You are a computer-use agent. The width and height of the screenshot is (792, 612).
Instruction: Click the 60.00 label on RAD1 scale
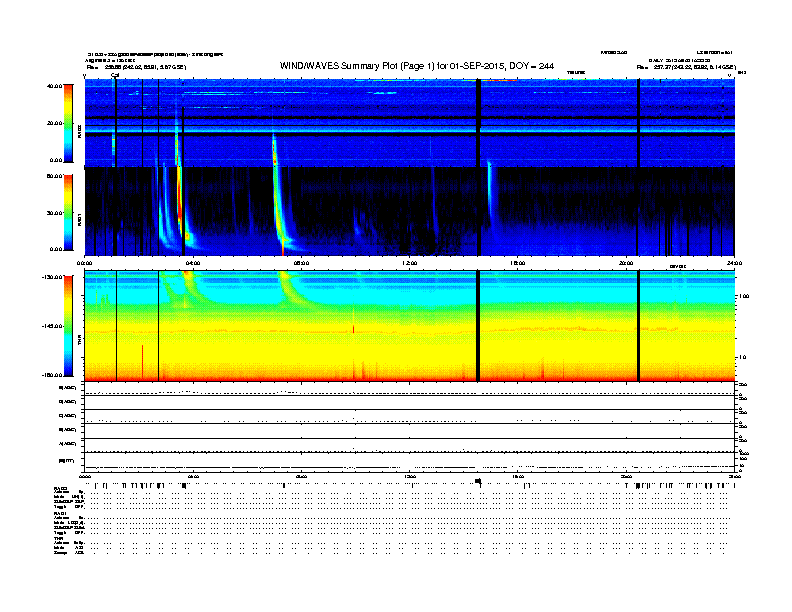pos(54,176)
